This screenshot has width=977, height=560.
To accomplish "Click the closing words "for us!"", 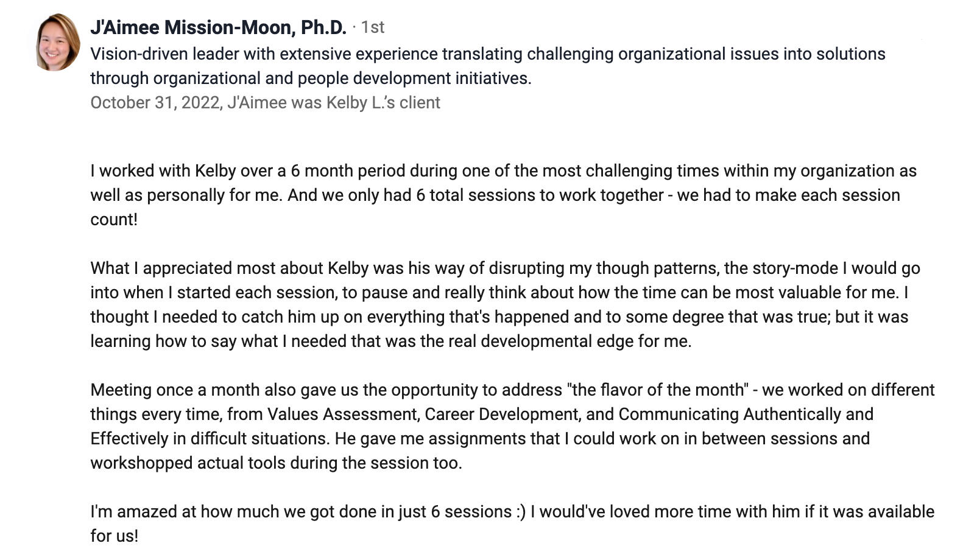I will click(114, 536).
